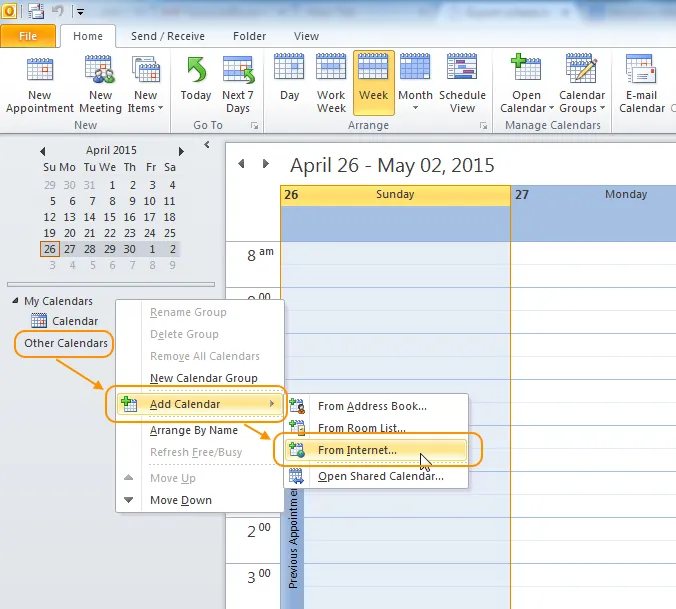Click the Move Down arrow icon
The image size is (676, 609).
128,500
